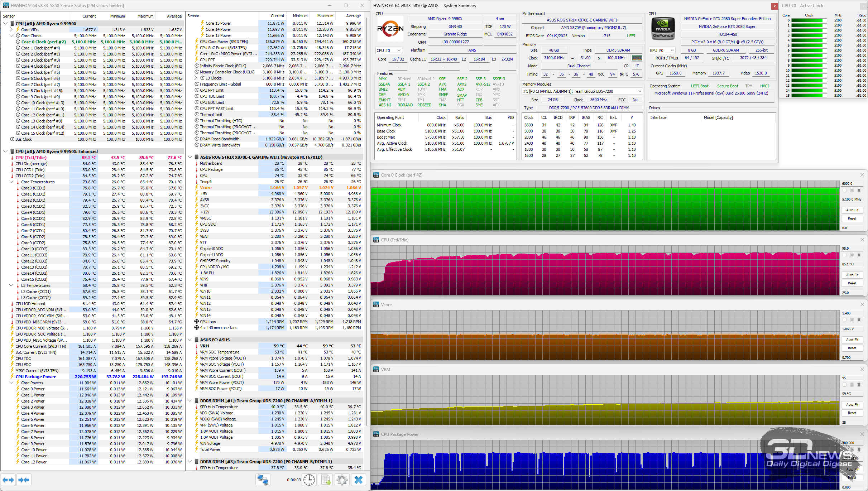
Task: Open the remote network monitoring icon
Action: tap(263, 480)
